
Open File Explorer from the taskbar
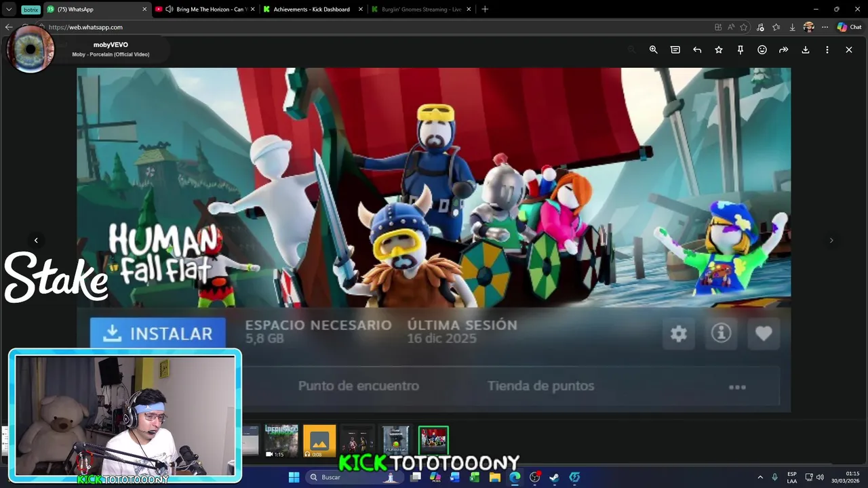[495, 477]
